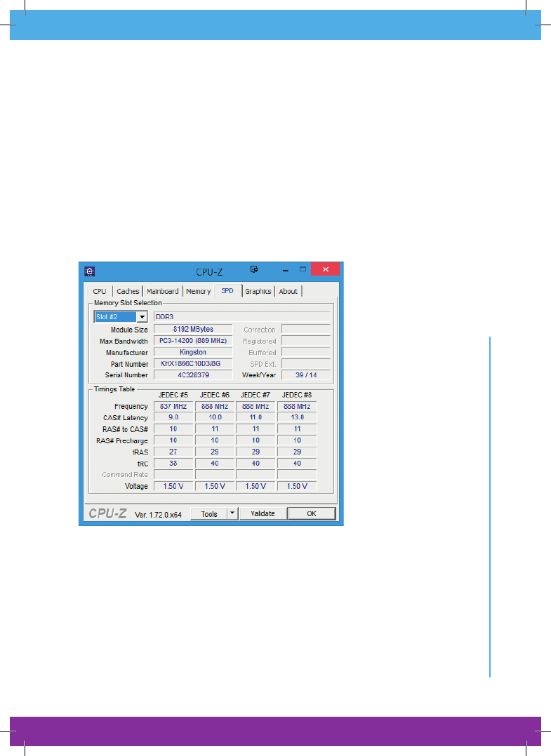Show the Graphics tab
This screenshot has height=756, width=551.
pos(258,291)
